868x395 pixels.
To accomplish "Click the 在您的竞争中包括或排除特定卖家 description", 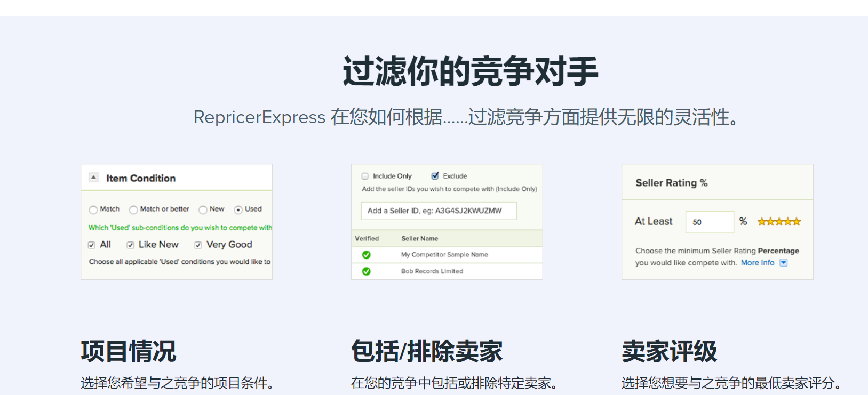I will click(x=454, y=383).
